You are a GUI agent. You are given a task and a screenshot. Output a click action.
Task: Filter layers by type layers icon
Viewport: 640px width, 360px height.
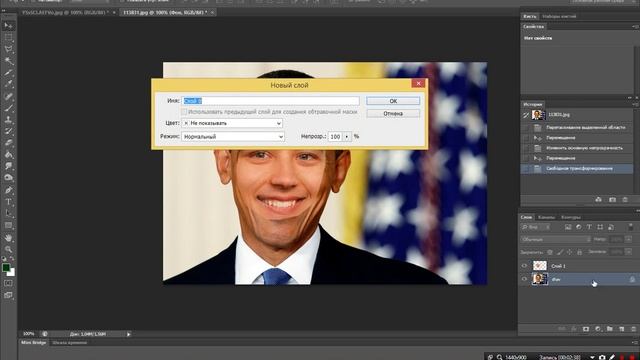589,227
